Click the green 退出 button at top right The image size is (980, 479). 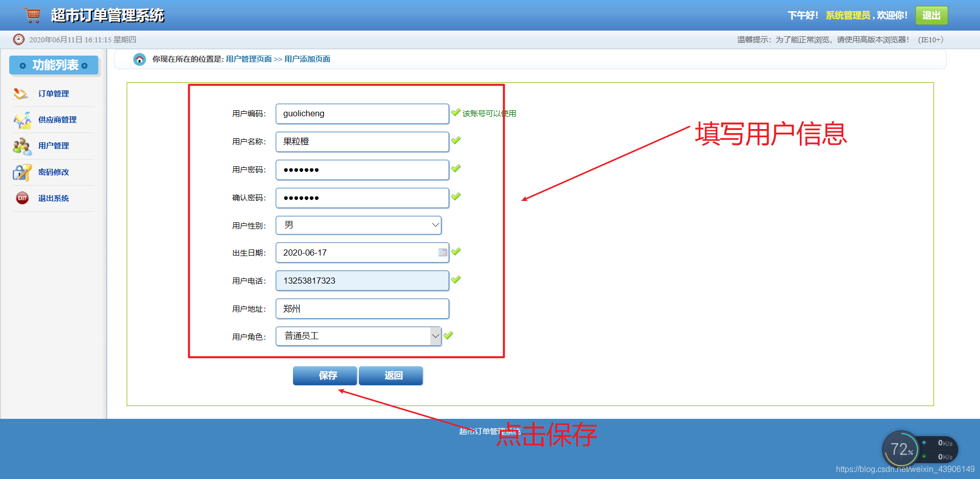pyautogui.click(x=932, y=15)
